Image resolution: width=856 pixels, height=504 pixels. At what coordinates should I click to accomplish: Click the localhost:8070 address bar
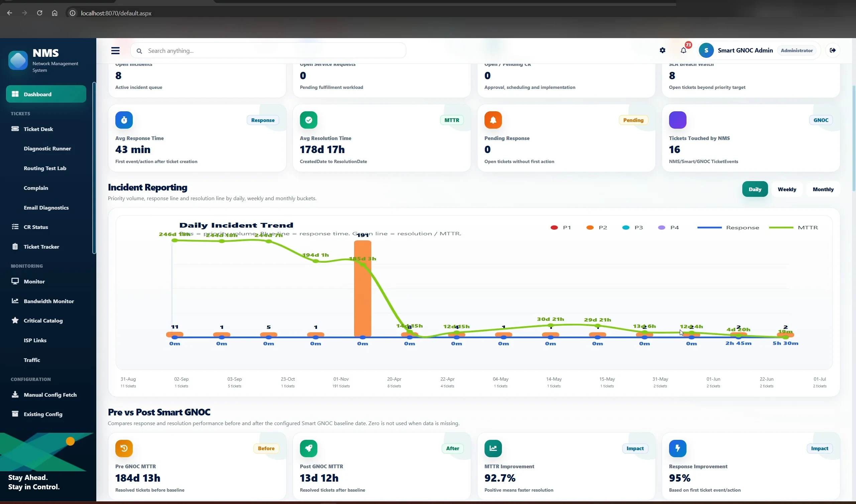(116, 13)
